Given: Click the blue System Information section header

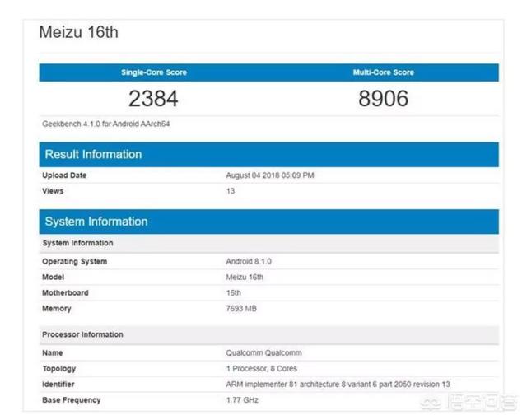Looking at the screenshot, I should [x=269, y=222].
